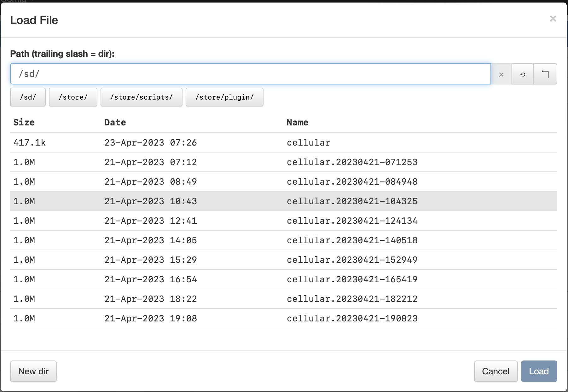Pick file cellular.20230421-140518
The width and height of the screenshot is (568, 392).
(x=352, y=240)
